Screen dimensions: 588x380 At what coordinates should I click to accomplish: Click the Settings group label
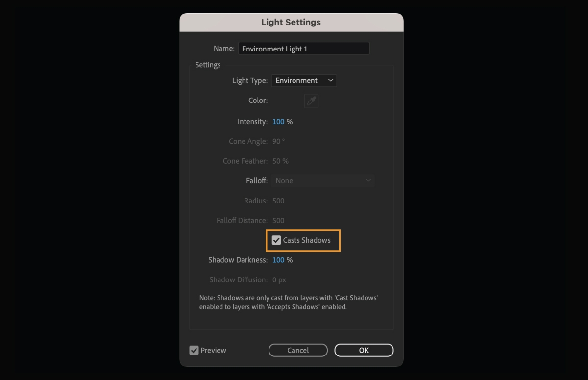pos(208,65)
